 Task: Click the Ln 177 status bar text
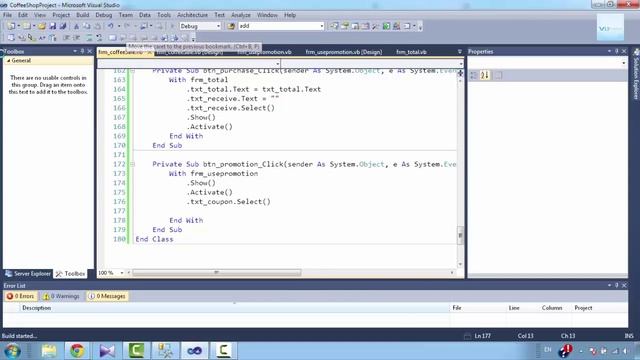pyautogui.click(x=482, y=336)
